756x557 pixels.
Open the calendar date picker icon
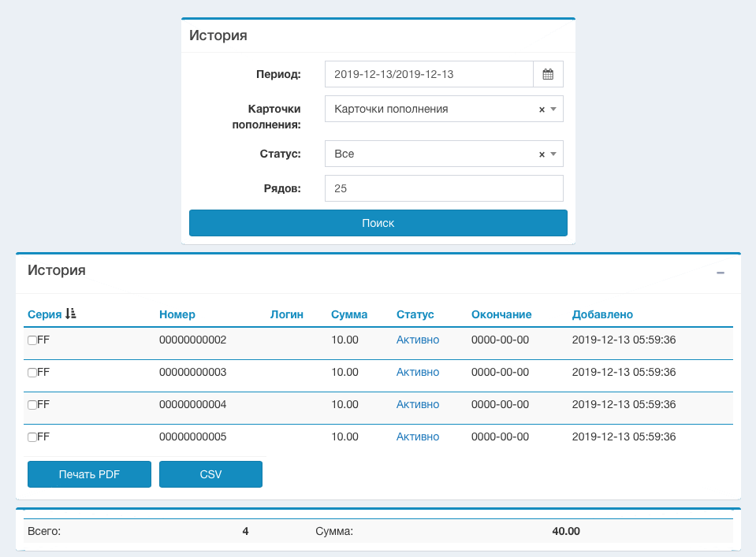(548, 75)
